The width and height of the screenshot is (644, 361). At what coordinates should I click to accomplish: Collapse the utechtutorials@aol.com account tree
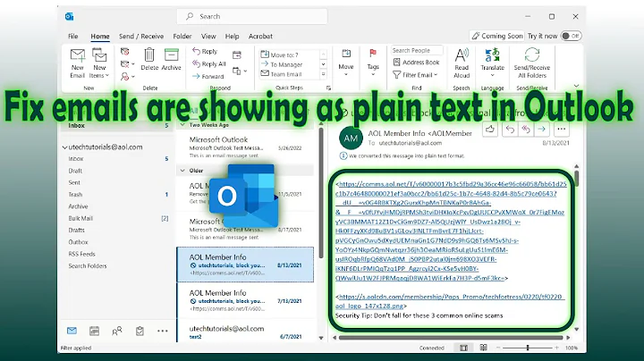click(64, 147)
